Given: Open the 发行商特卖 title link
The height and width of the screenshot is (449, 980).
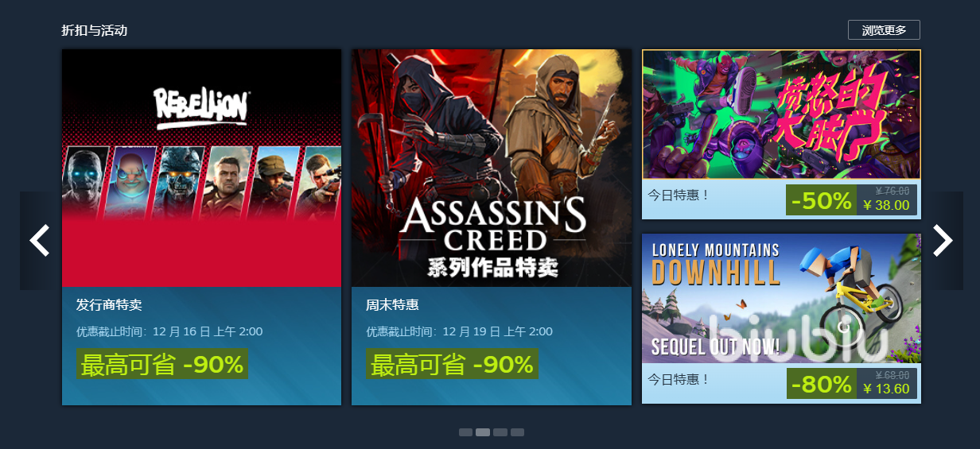Looking at the screenshot, I should (x=109, y=305).
